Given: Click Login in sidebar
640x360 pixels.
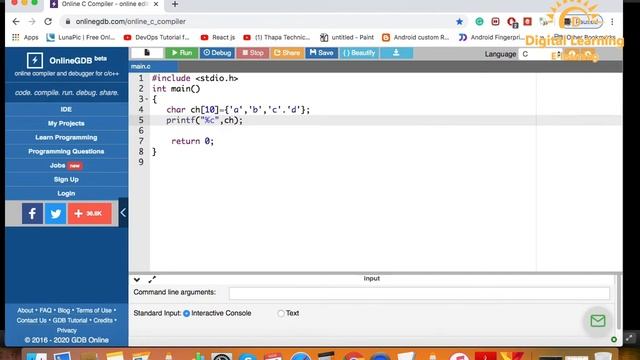Looking at the screenshot, I should click(66, 193).
